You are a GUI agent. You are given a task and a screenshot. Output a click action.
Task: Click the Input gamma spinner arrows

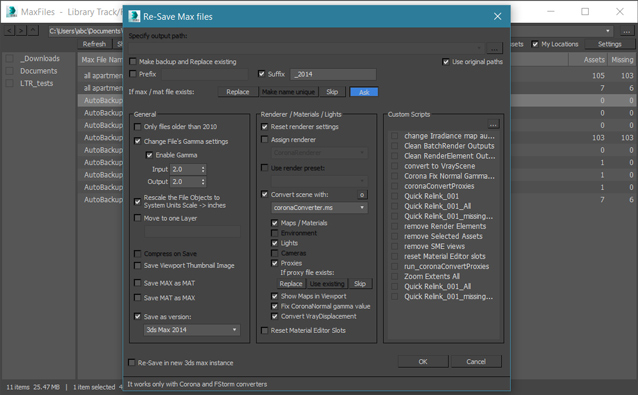(x=203, y=169)
